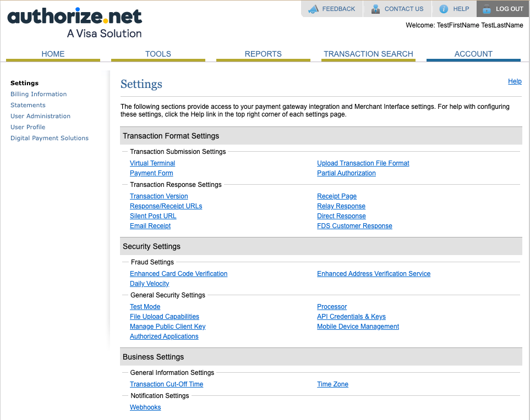Open User Administration in sidebar
The height and width of the screenshot is (420, 530).
40,116
